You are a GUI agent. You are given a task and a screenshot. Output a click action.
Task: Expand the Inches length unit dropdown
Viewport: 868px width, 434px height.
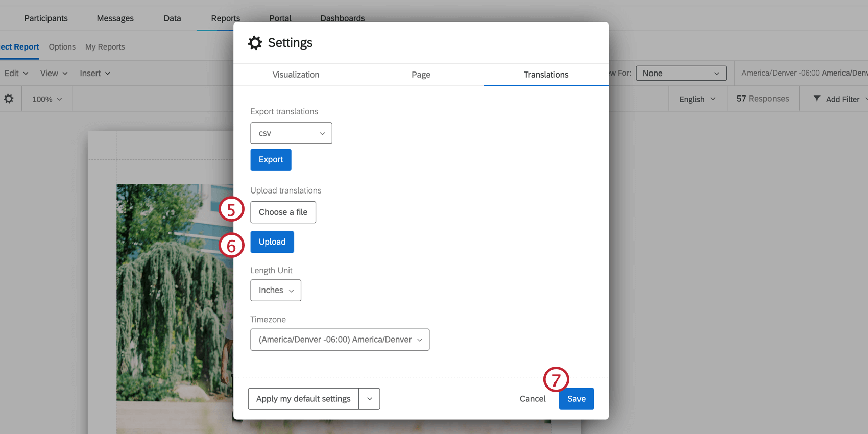pyautogui.click(x=276, y=290)
